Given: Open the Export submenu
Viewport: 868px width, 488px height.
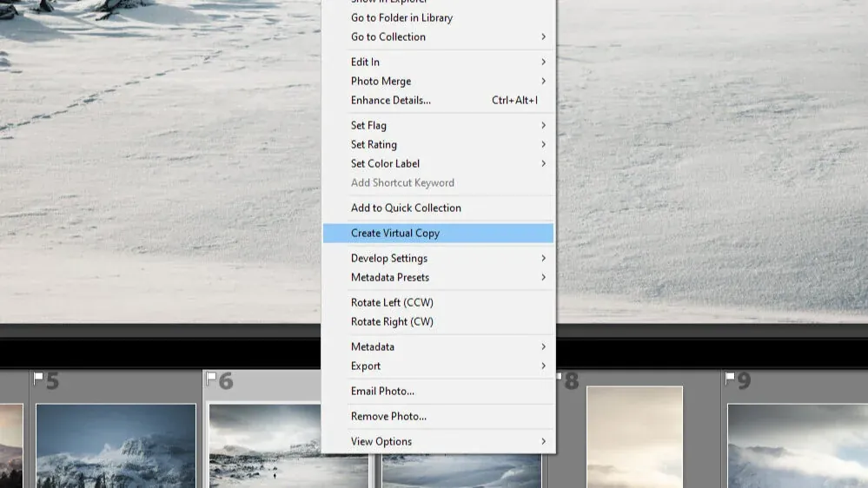Looking at the screenshot, I should (438, 366).
